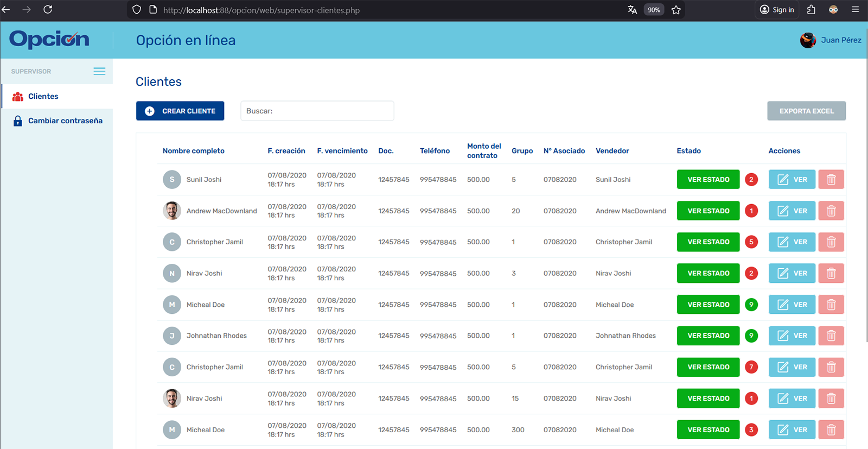This screenshot has width=868, height=449.
Task: Reload the page with browser refresh
Action: tap(48, 10)
